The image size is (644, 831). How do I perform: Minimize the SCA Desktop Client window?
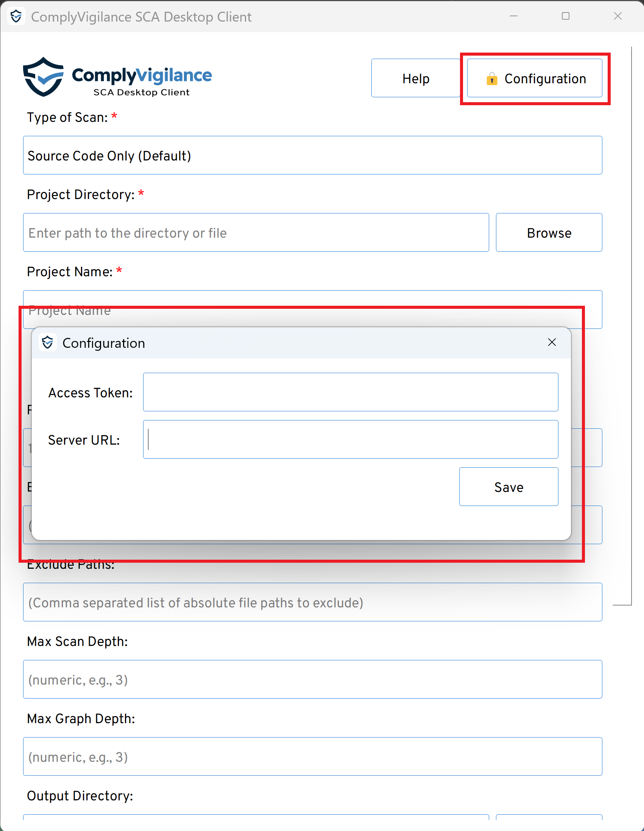pyautogui.click(x=513, y=16)
